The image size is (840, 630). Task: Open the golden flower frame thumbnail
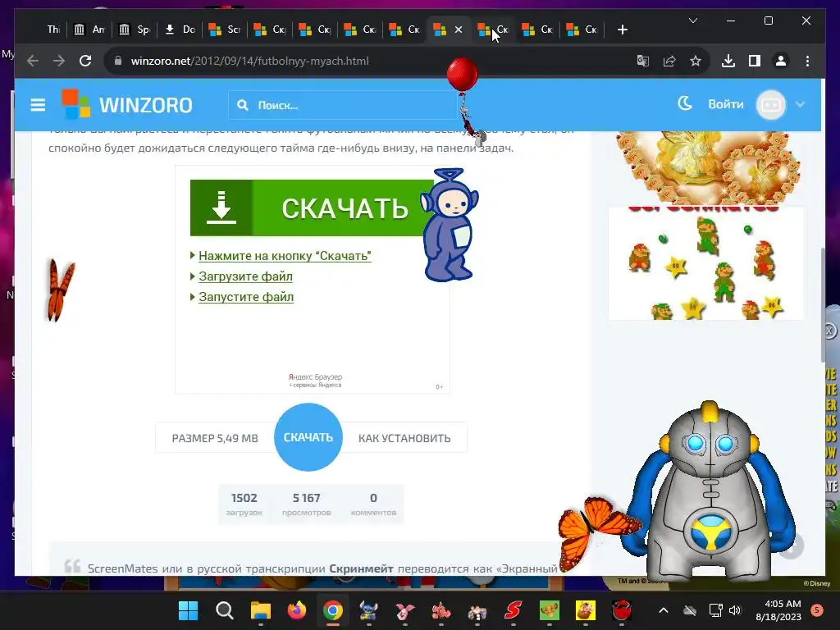point(706,167)
